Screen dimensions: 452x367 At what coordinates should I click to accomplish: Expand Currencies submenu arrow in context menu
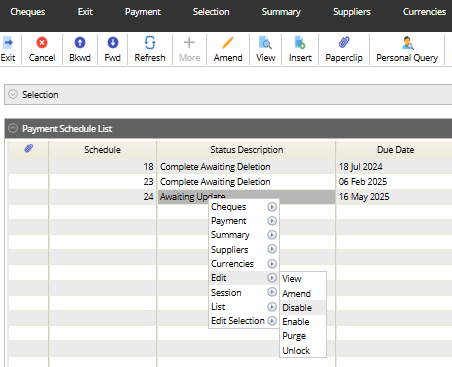point(272,264)
